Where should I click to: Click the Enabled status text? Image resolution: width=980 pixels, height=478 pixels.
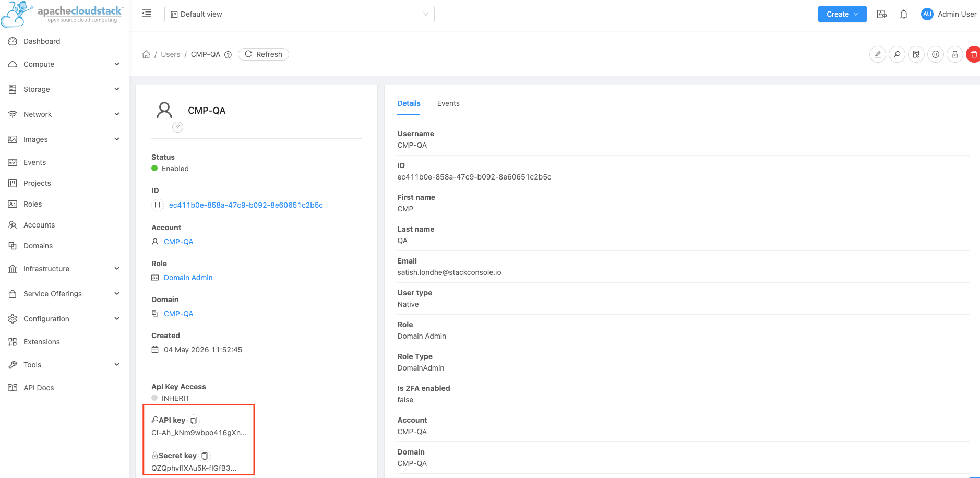(175, 169)
